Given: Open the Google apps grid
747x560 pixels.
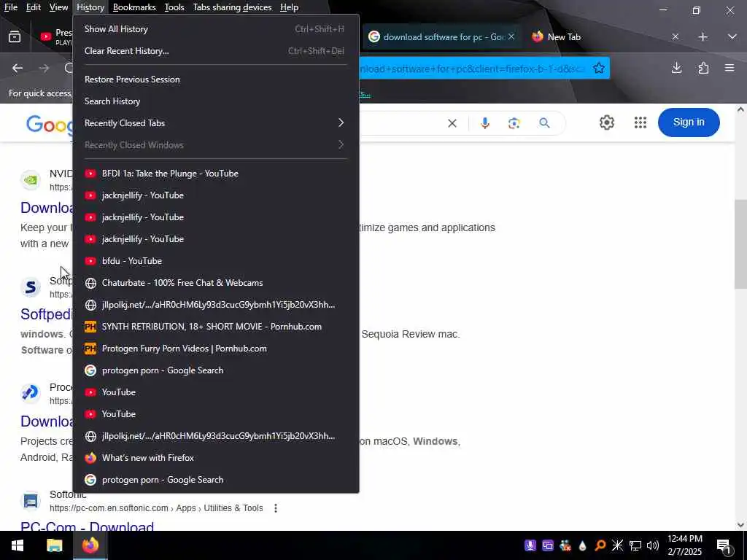Looking at the screenshot, I should pos(640,122).
